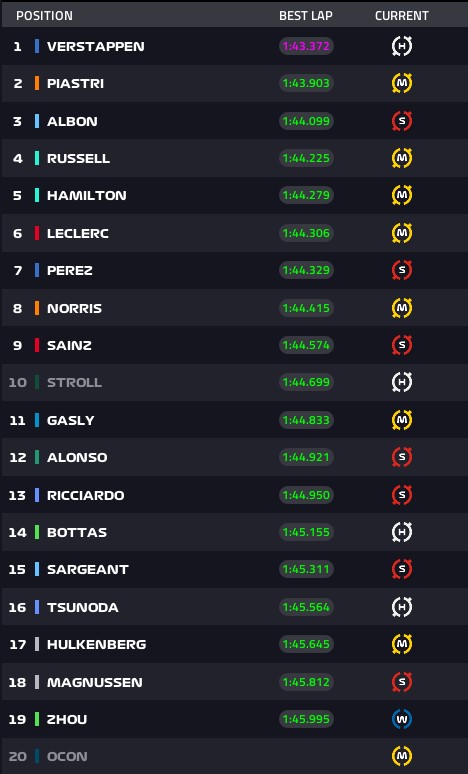Select the CURRENT column header
468x774 pixels.
401,16
